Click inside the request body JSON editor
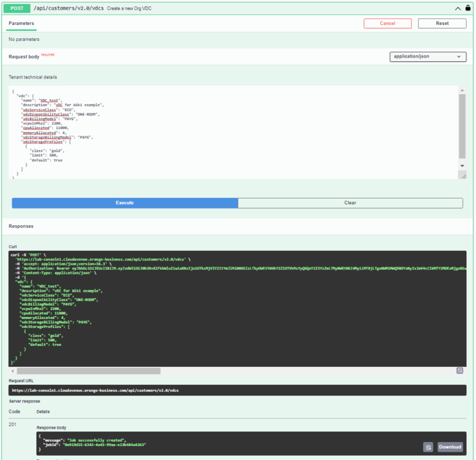Screen dimensions: 476x460 click(233, 132)
